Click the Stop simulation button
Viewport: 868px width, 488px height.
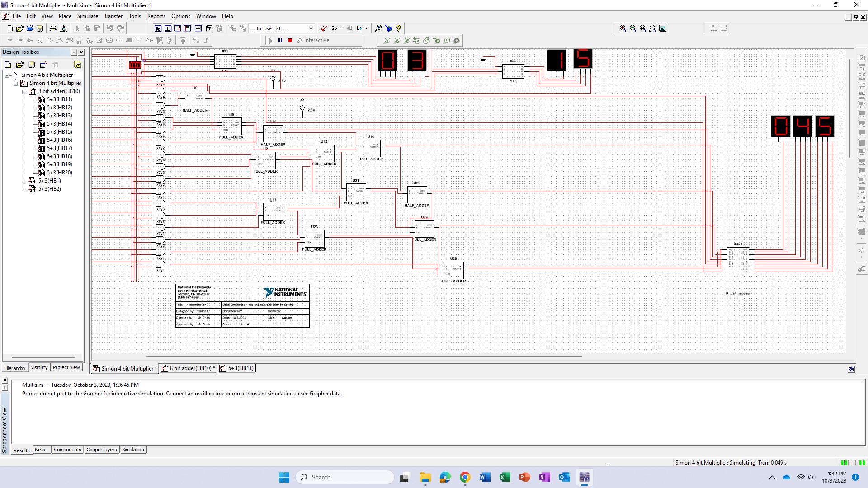[x=290, y=40]
